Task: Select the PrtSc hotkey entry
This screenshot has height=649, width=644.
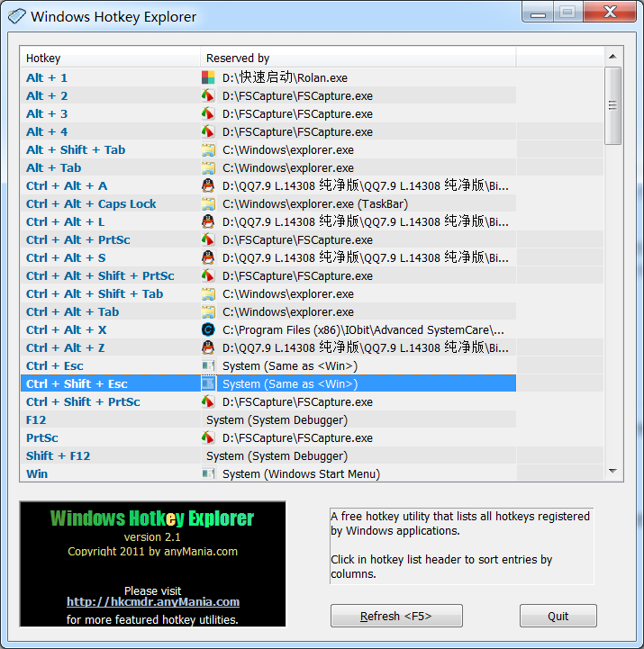Action: pyautogui.click(x=268, y=437)
